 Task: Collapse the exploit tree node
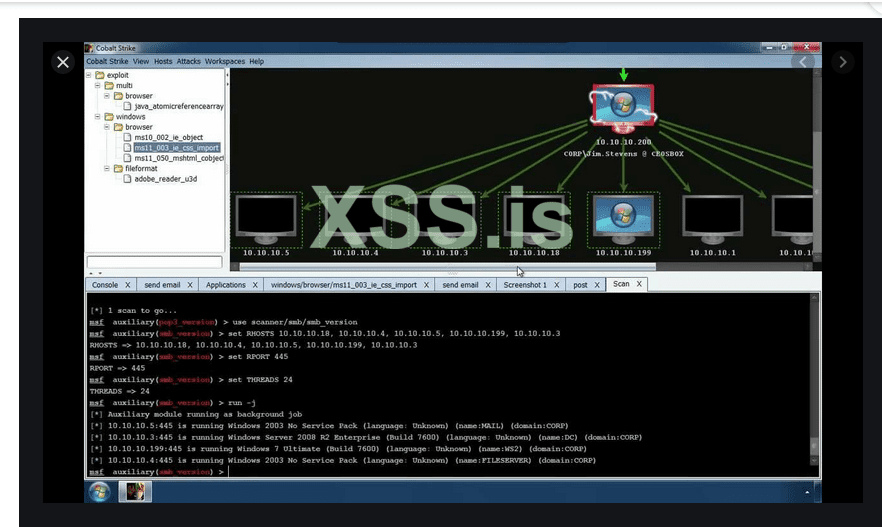click(88, 75)
